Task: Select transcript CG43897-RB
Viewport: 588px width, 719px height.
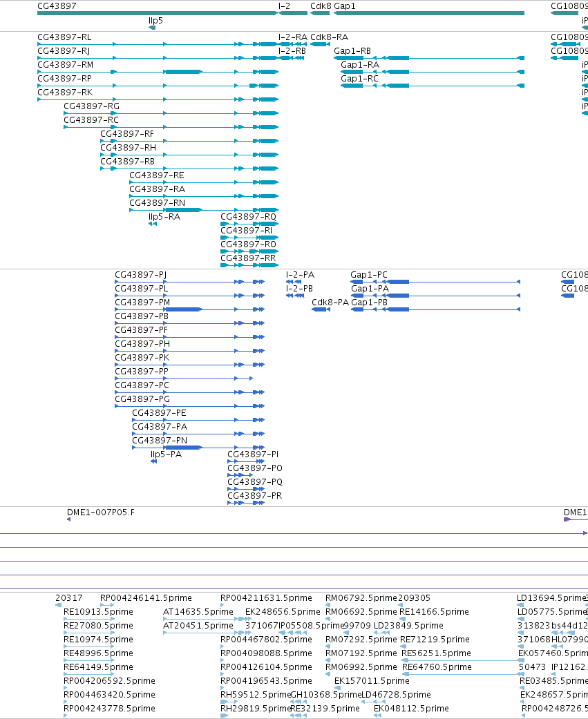Action: 189,169
